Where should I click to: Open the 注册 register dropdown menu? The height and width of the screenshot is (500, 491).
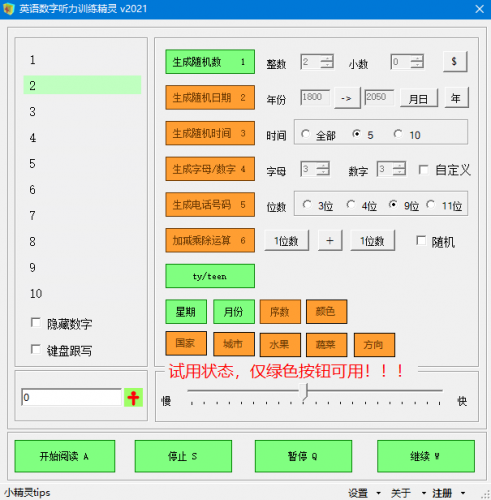449,493
